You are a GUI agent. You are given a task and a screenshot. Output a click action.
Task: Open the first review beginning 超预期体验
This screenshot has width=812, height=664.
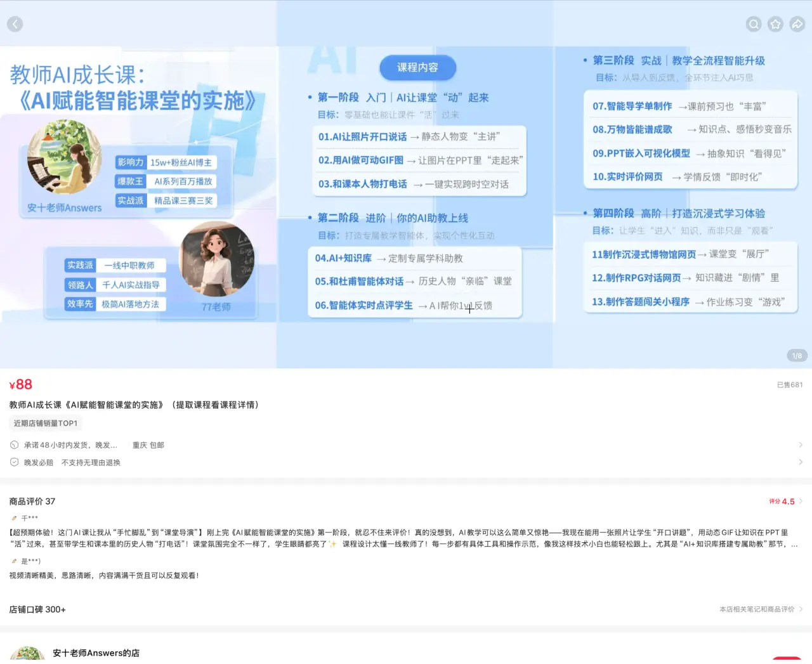point(403,538)
